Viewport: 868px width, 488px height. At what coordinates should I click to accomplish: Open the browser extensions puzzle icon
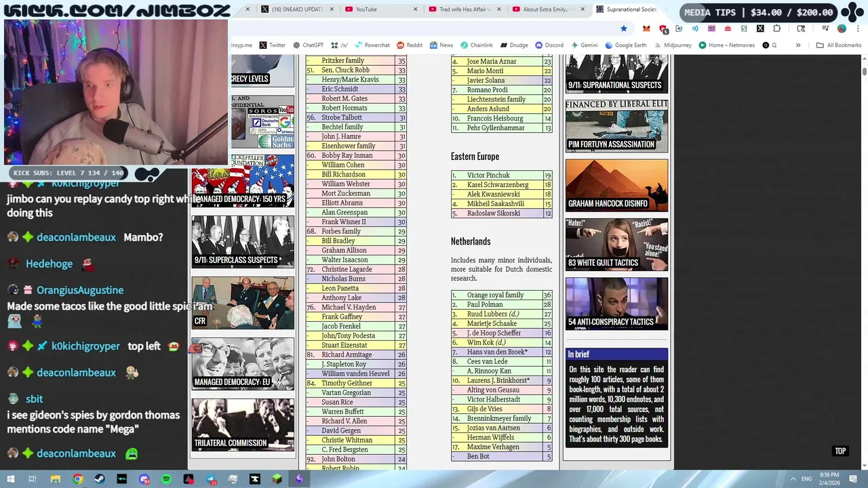[776, 28]
